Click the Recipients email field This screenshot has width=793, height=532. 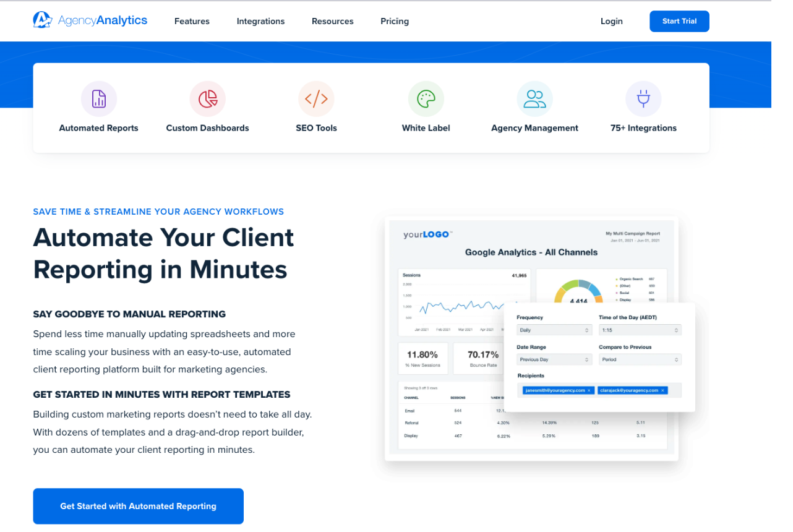point(599,390)
